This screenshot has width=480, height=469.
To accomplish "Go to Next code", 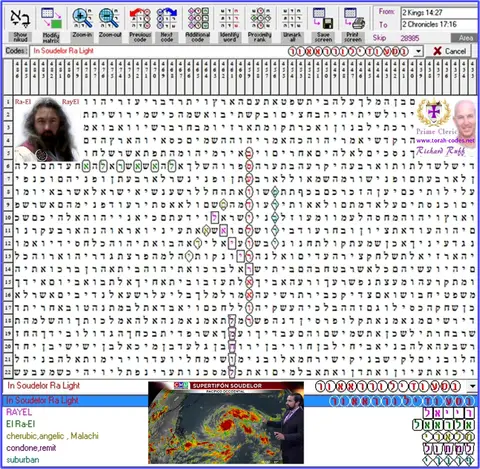I will pyautogui.click(x=167, y=25).
